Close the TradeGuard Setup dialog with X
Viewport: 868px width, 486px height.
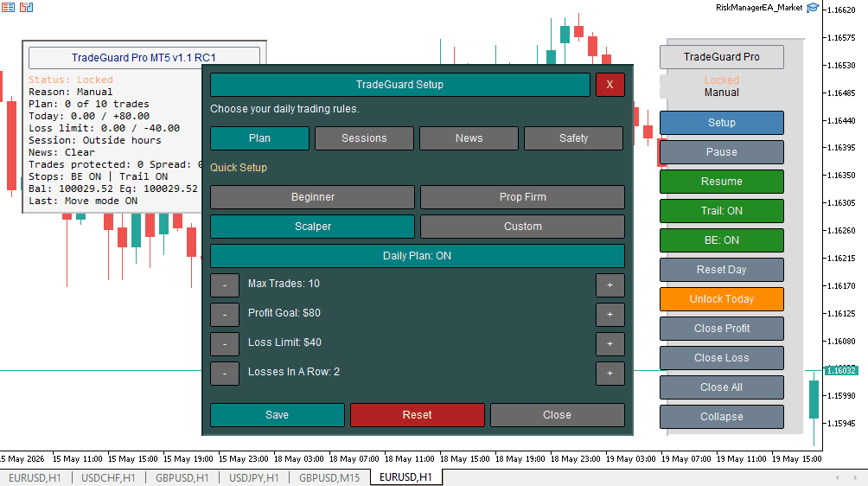point(610,85)
